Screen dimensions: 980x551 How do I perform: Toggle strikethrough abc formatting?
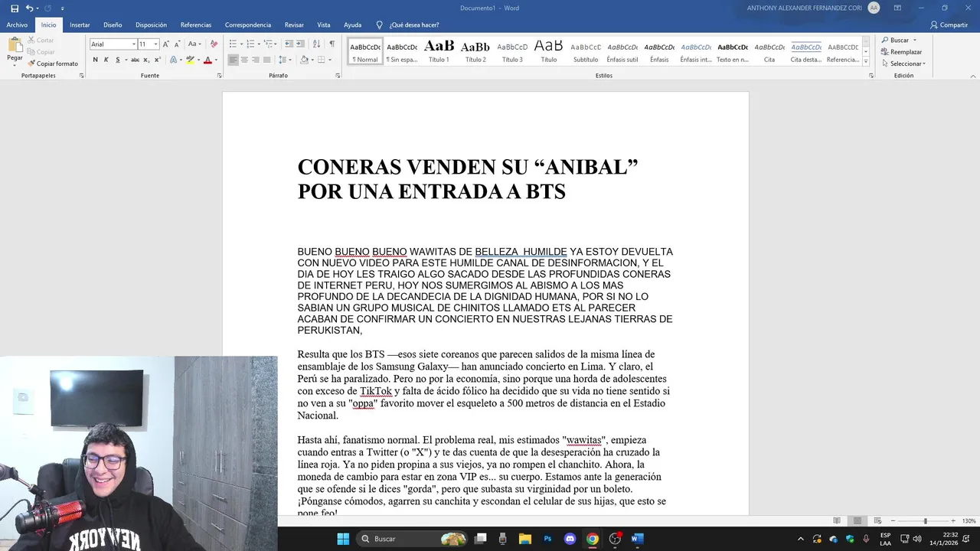135,60
